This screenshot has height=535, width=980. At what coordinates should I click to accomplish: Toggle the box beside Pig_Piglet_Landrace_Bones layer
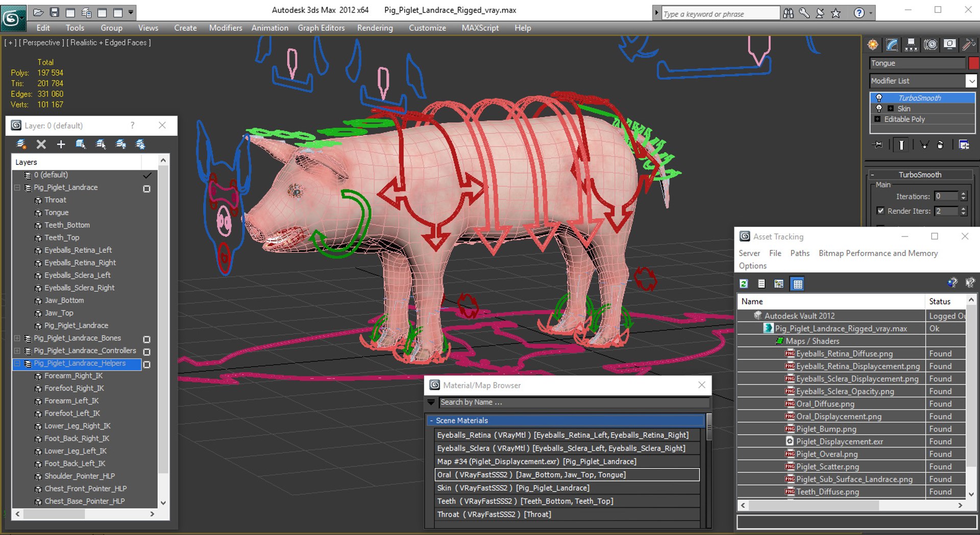click(146, 339)
